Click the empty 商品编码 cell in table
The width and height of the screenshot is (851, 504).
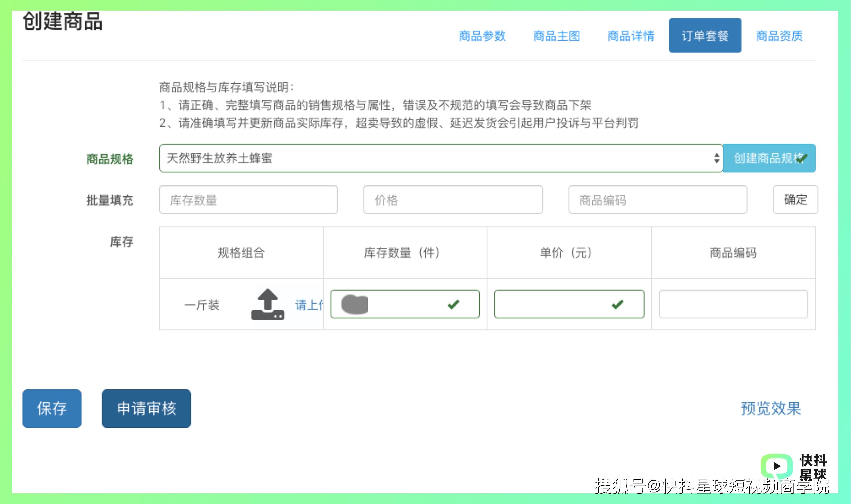pos(733,304)
